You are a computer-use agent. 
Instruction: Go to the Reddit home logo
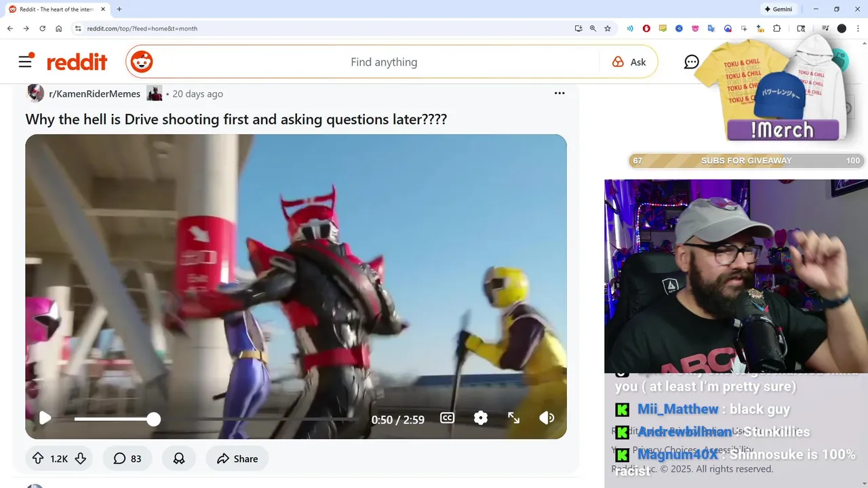(x=77, y=62)
